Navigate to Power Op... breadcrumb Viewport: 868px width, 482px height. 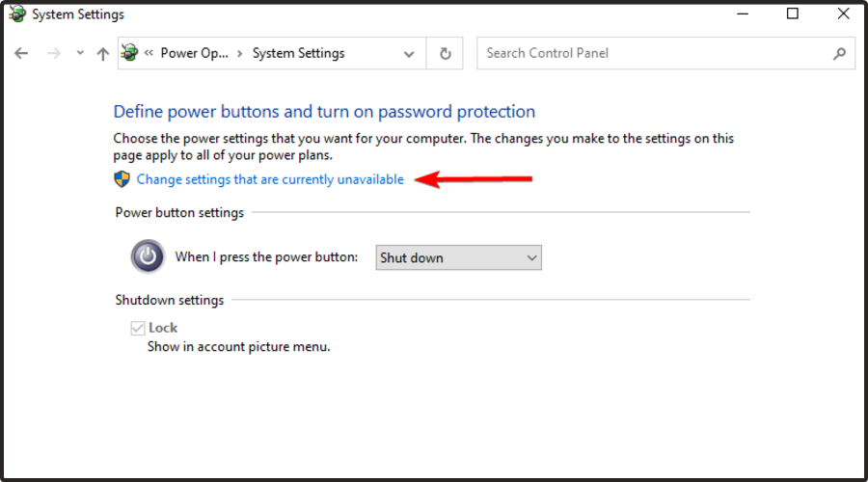194,53
